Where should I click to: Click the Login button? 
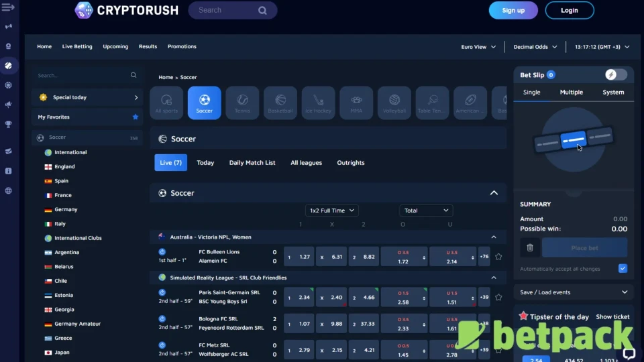(570, 10)
